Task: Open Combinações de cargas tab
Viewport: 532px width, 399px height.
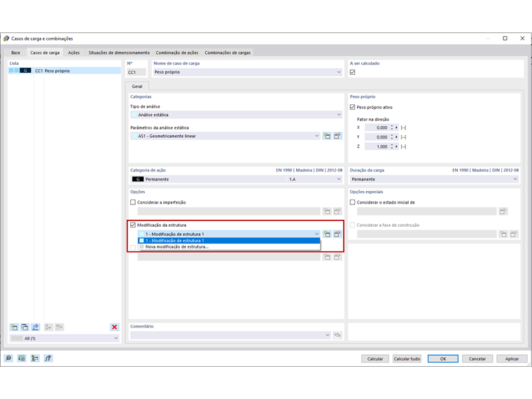Action: tap(227, 52)
